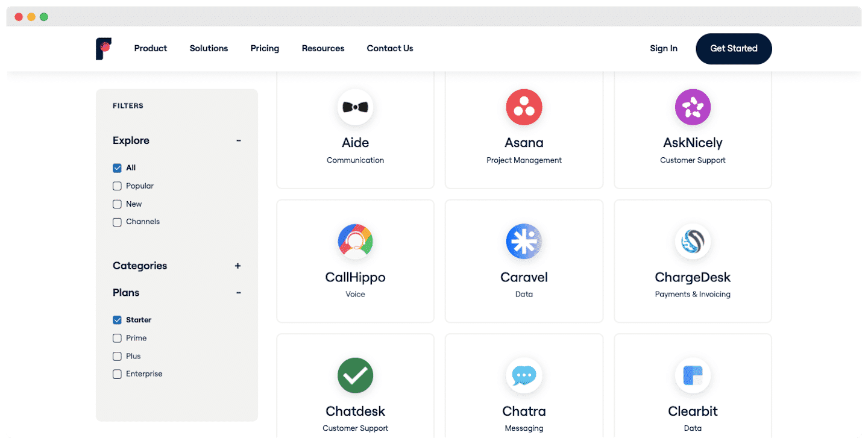Image resolution: width=868 pixels, height=444 pixels.
Task: Enable the Popular filter checkbox
Action: coord(117,186)
